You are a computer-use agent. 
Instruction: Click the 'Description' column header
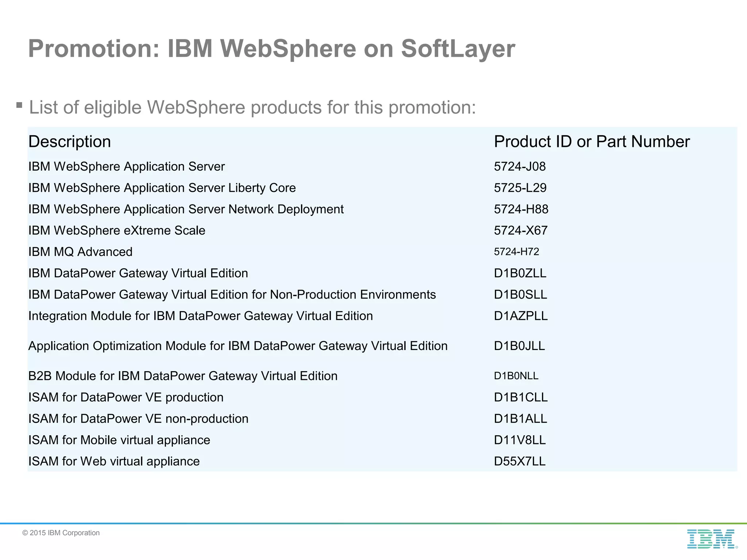[70, 141]
